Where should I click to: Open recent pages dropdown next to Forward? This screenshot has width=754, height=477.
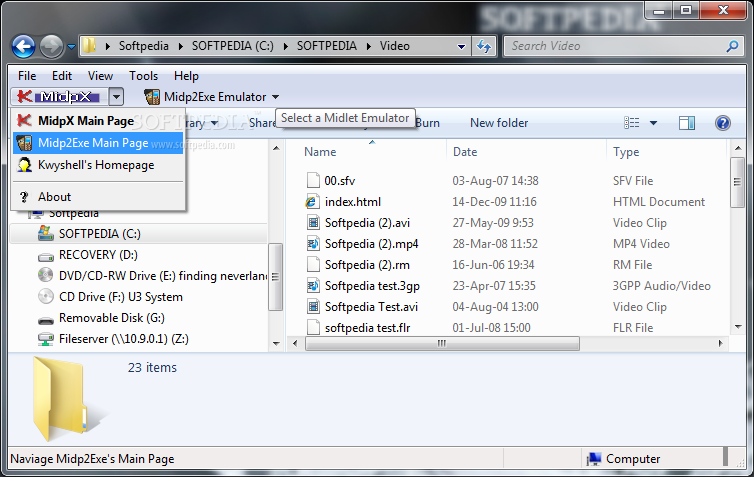click(x=71, y=47)
